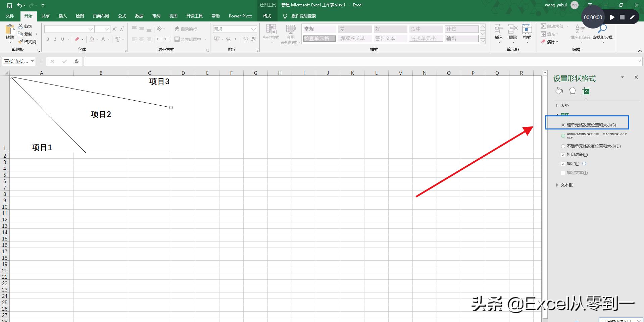Click the Paste clipboard icon

[10, 30]
